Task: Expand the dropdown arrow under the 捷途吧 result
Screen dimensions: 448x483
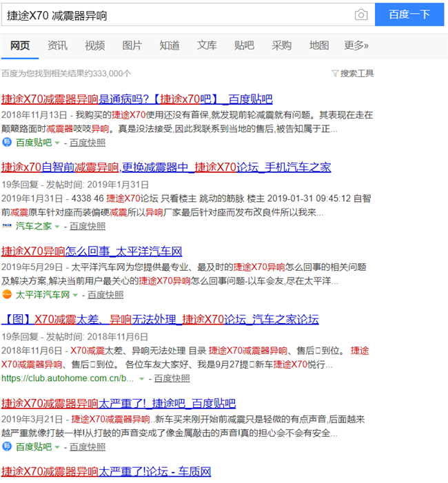Action: point(57,447)
